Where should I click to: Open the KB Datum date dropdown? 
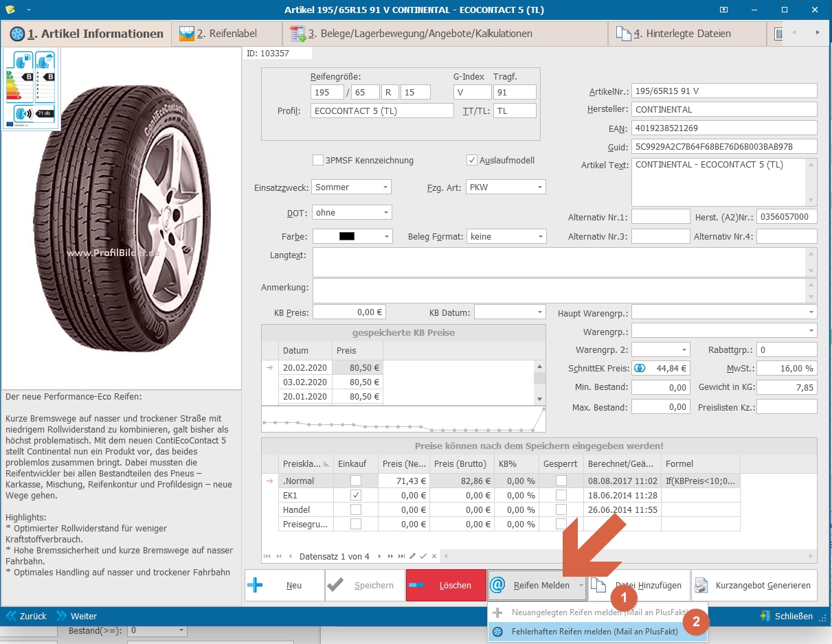point(541,312)
